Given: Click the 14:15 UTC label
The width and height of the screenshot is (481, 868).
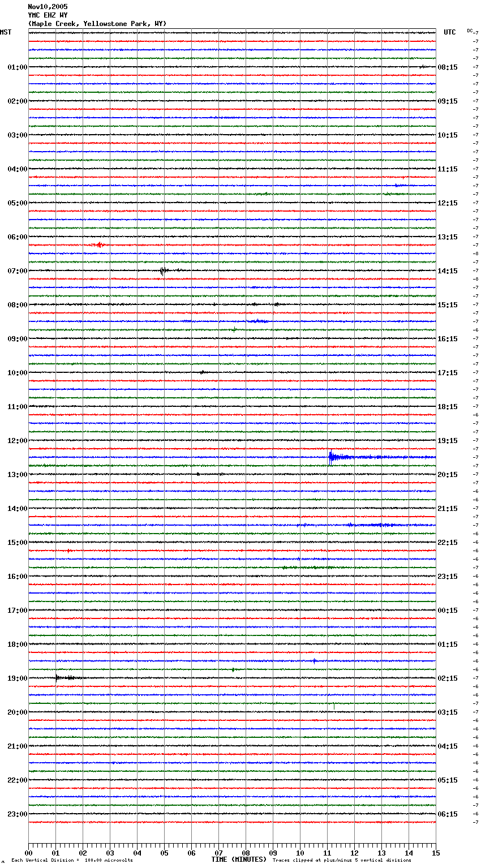Looking at the screenshot, I should [448, 271].
